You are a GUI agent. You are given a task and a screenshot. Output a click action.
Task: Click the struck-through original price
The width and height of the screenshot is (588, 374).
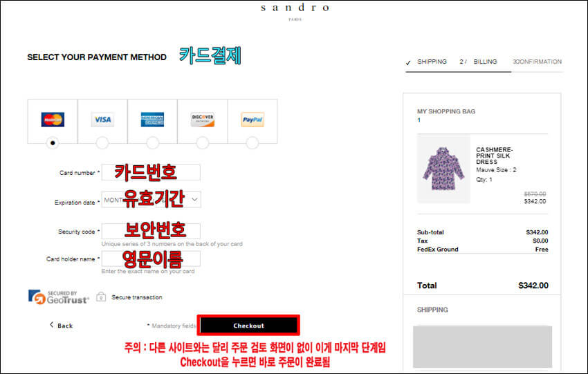click(535, 194)
